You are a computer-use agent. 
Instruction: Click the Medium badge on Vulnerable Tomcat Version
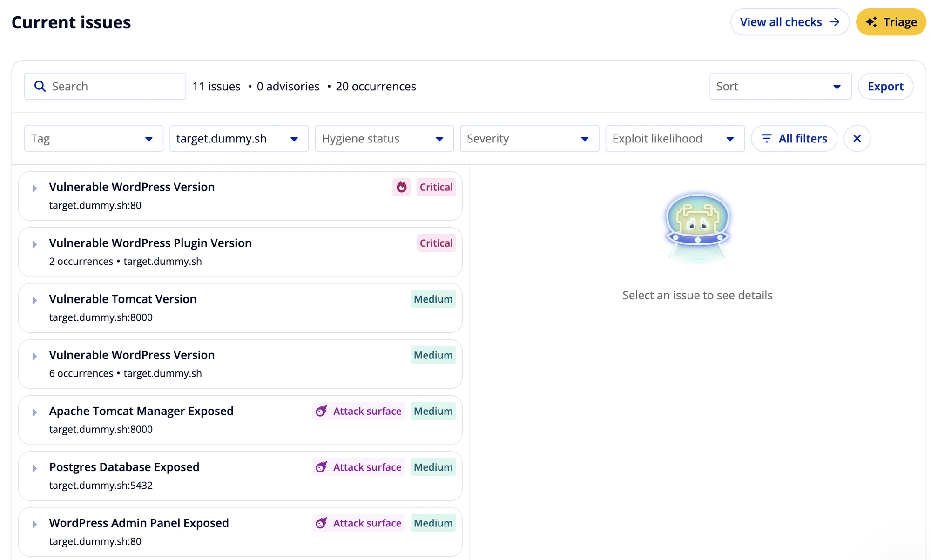pyautogui.click(x=433, y=299)
